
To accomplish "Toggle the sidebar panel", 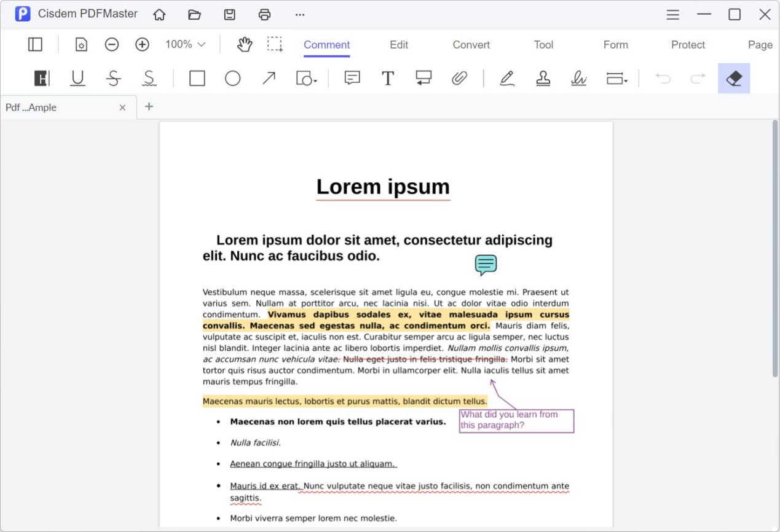I will click(x=35, y=44).
